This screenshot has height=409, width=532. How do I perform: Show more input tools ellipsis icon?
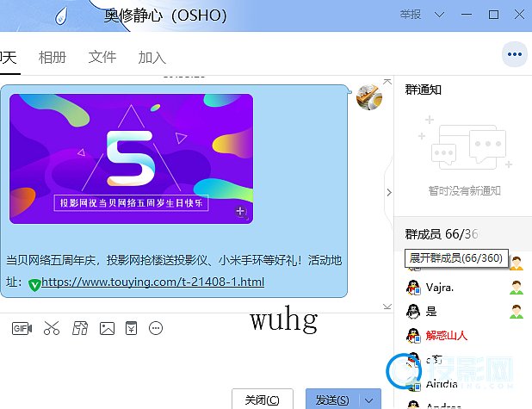pos(156,328)
